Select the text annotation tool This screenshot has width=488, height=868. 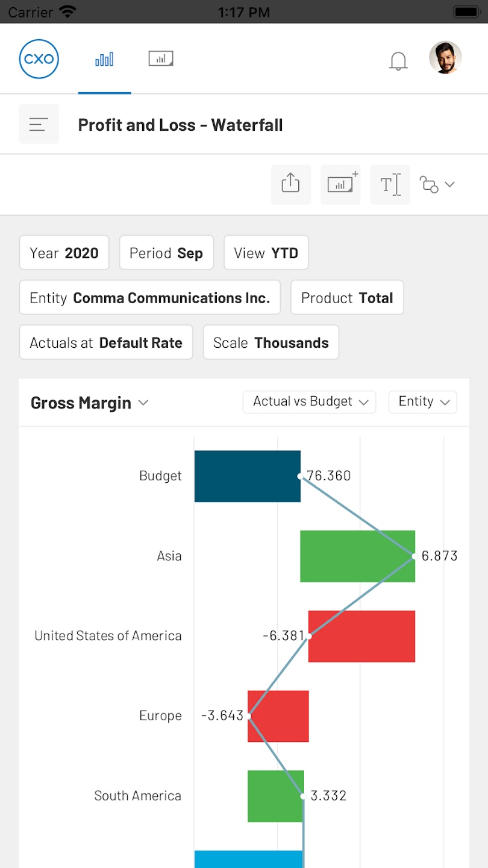[390, 184]
